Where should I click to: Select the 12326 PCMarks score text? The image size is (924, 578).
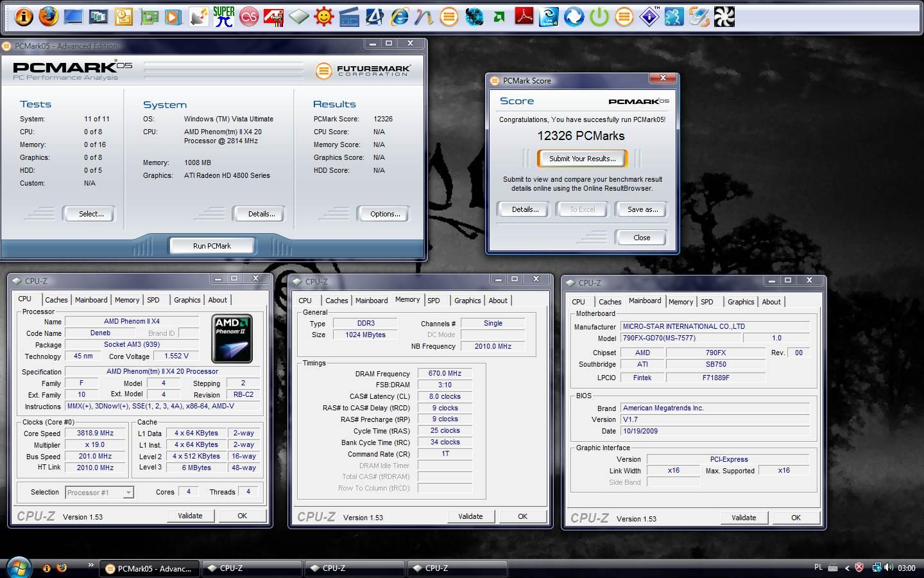(x=581, y=136)
